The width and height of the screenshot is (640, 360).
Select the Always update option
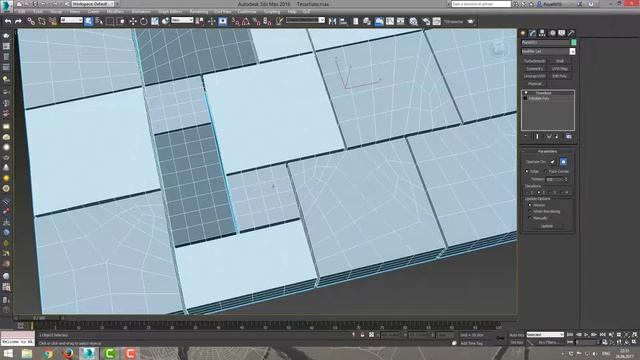(x=530, y=205)
